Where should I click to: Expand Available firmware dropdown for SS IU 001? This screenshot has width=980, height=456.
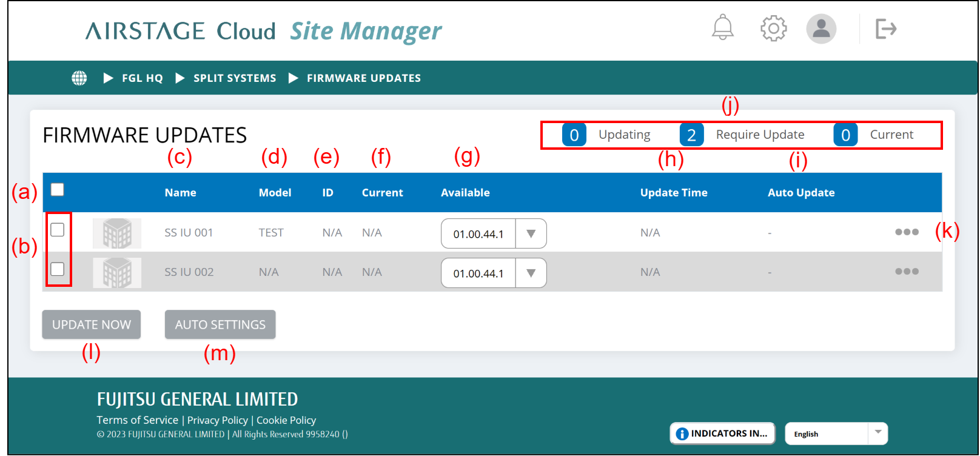click(x=531, y=234)
